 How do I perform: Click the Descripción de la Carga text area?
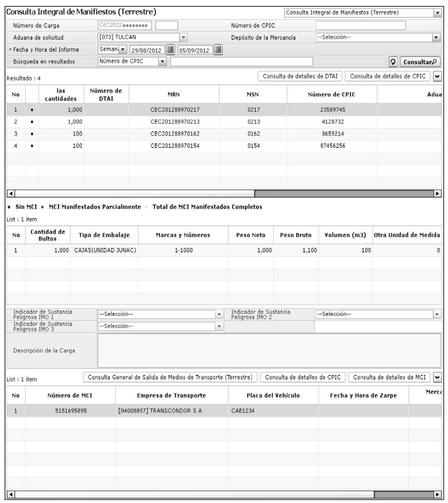269,351
